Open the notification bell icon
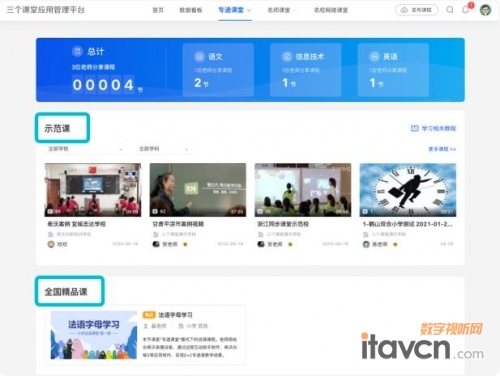The height and width of the screenshot is (376, 500). (x=465, y=10)
